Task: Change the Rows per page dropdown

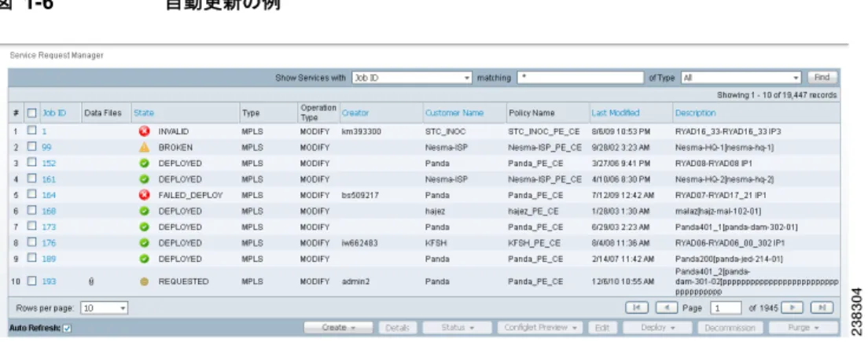Action: pyautogui.click(x=104, y=307)
